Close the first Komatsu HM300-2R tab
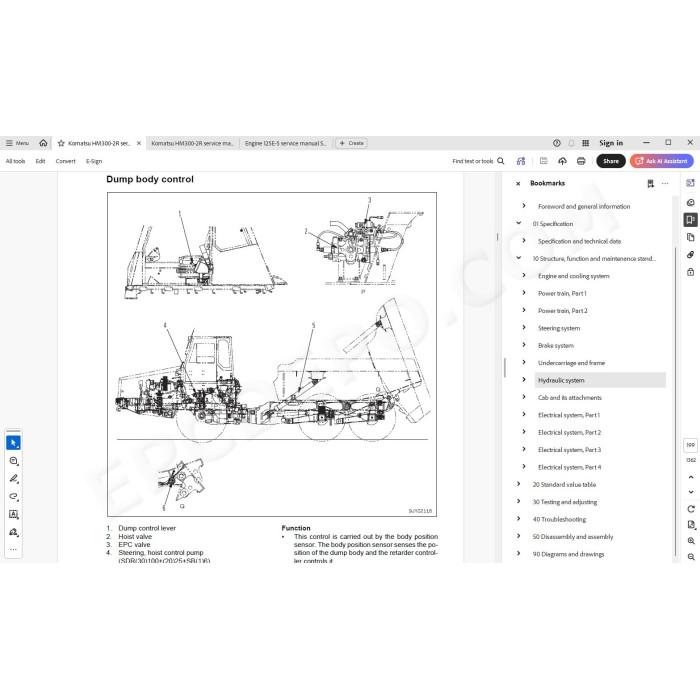This screenshot has height=700, width=700. (x=139, y=143)
